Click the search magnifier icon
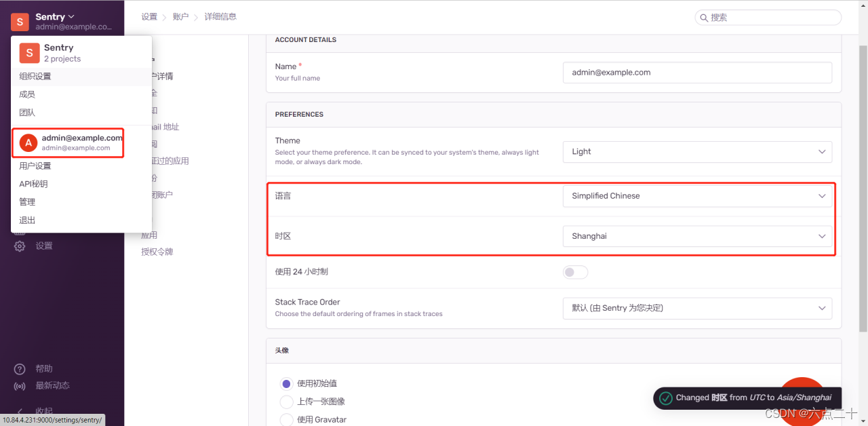Viewport: 868px width, 426px height. point(703,18)
